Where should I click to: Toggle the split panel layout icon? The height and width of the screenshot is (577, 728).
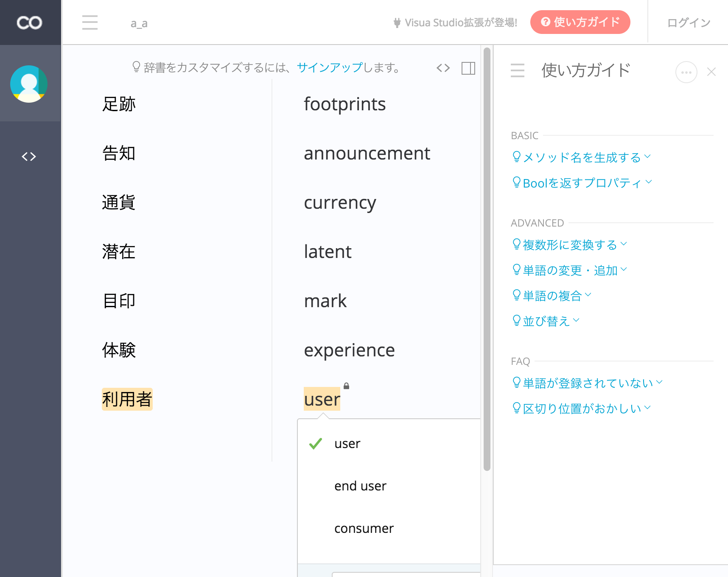(468, 68)
